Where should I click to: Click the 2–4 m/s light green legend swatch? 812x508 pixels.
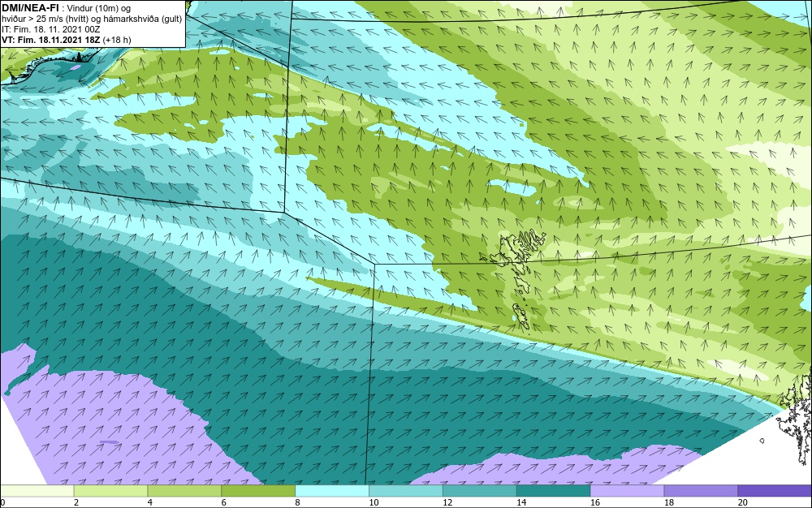click(110, 491)
